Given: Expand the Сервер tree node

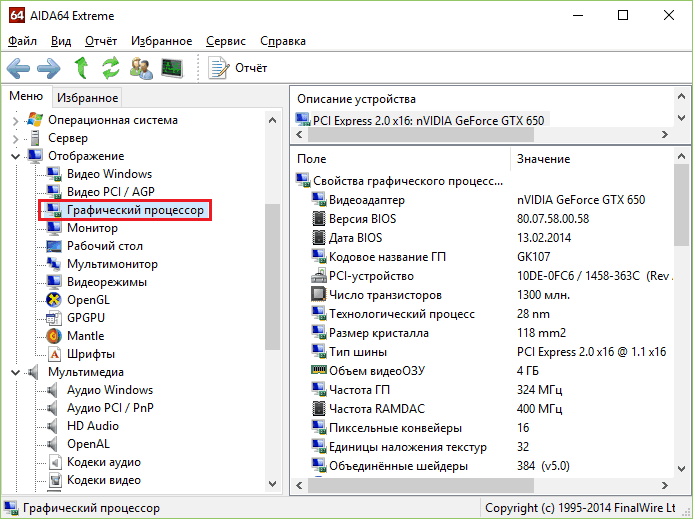Looking at the screenshot, I should click(x=15, y=139).
